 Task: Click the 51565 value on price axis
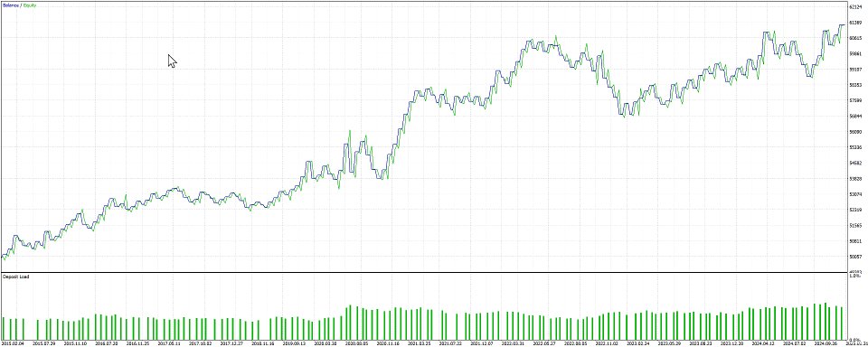coord(856,225)
